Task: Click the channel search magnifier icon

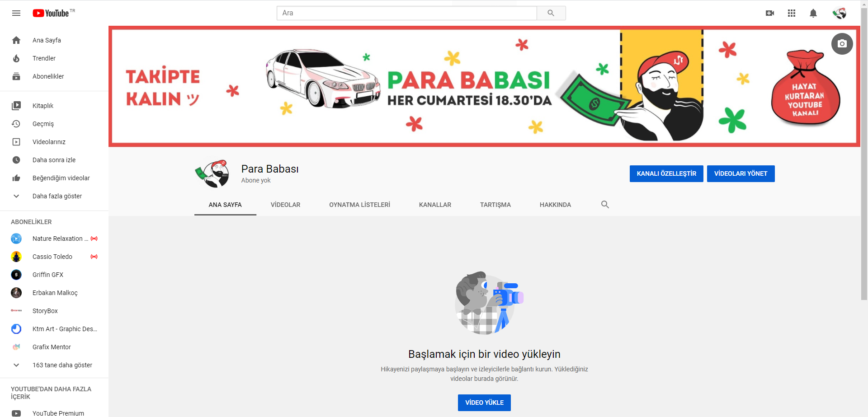Action: 605,205
